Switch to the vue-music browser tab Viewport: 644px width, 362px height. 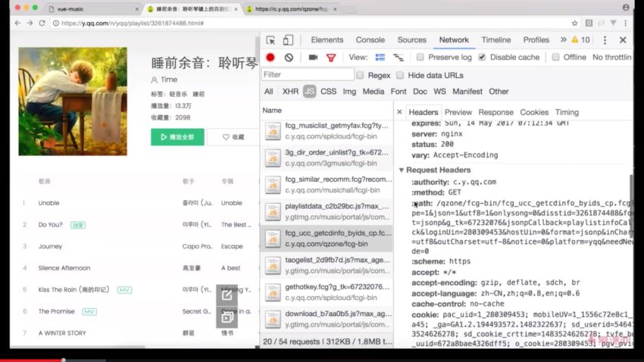pos(94,8)
